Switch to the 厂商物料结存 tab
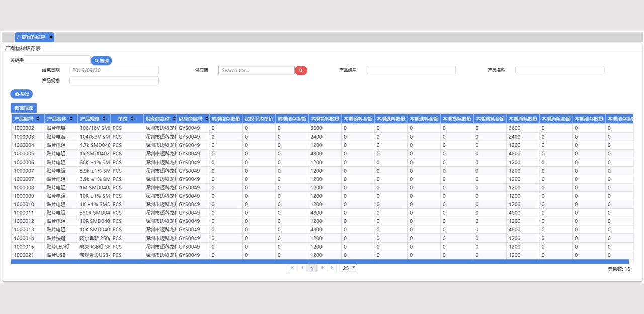Image resolution: width=644 pixels, height=314 pixels. [31, 37]
